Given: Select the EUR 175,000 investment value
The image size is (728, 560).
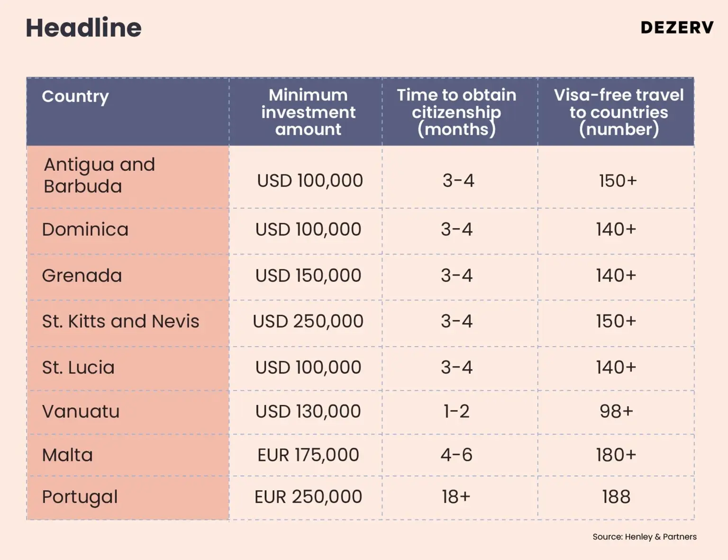Looking at the screenshot, I should (308, 455).
